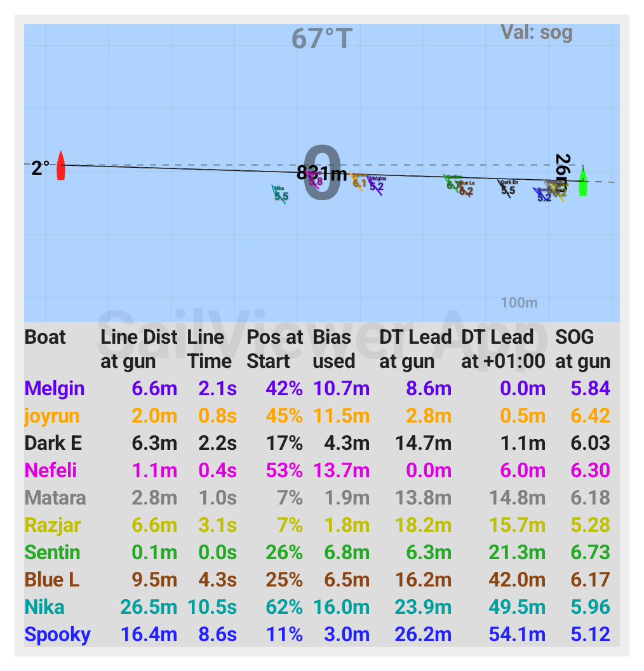Screen dimensions: 644x671
Task: Click the 67°T wind direction heading
Action: (321, 39)
